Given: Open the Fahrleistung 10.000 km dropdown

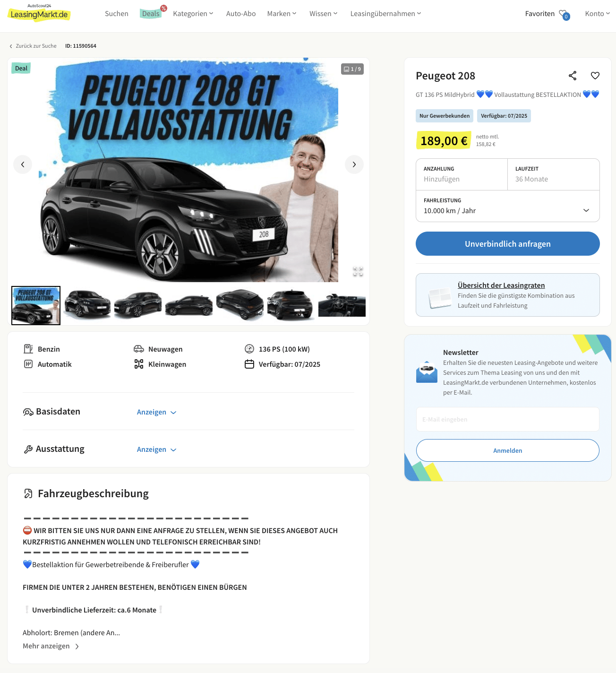Looking at the screenshot, I should tap(508, 206).
